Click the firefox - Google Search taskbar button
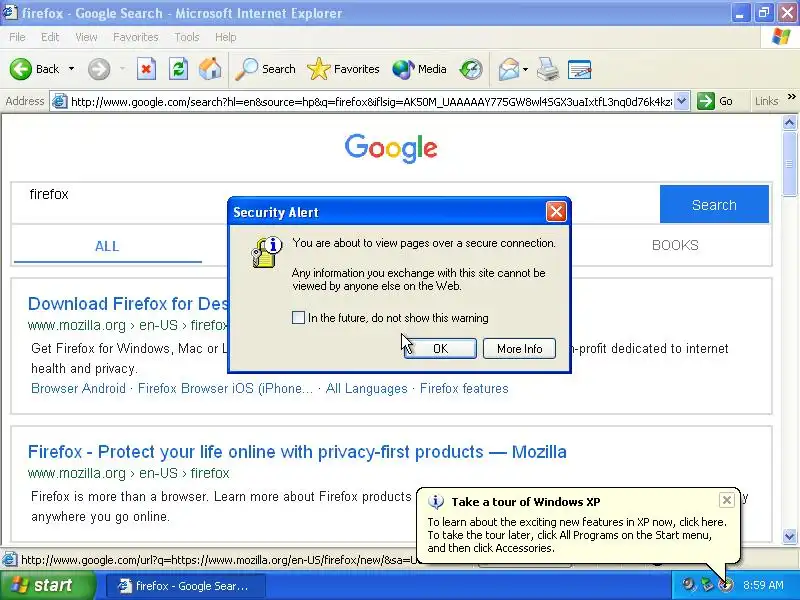 coord(186,586)
